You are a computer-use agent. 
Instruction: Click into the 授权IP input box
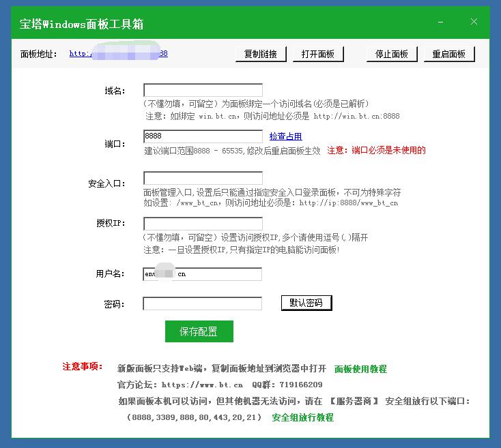click(203, 224)
